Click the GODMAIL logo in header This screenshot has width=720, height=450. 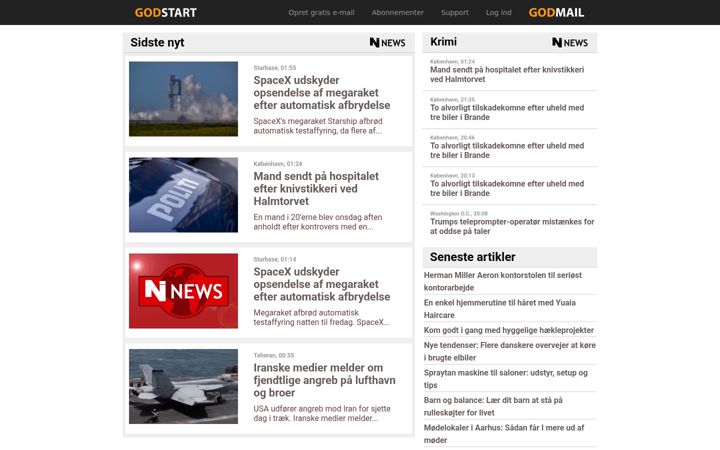click(x=556, y=12)
